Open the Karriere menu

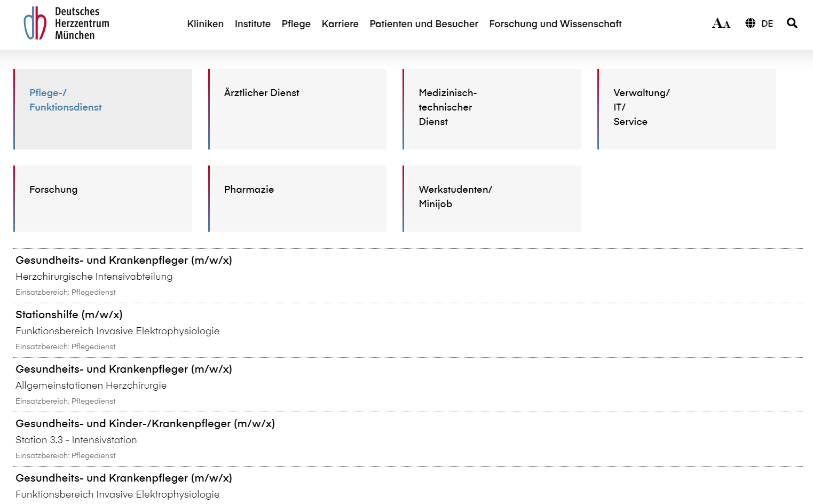(340, 24)
